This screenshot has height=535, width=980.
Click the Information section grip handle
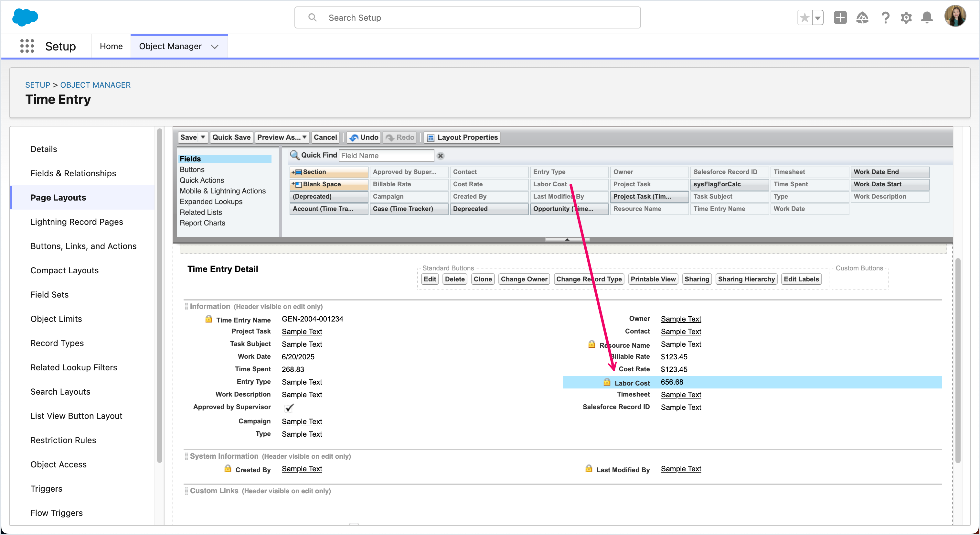186,307
